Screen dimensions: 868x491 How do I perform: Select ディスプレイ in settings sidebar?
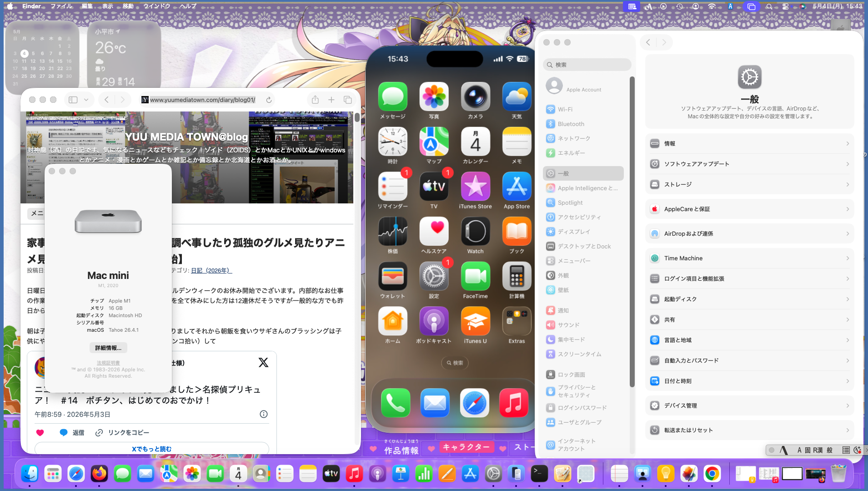coord(583,232)
